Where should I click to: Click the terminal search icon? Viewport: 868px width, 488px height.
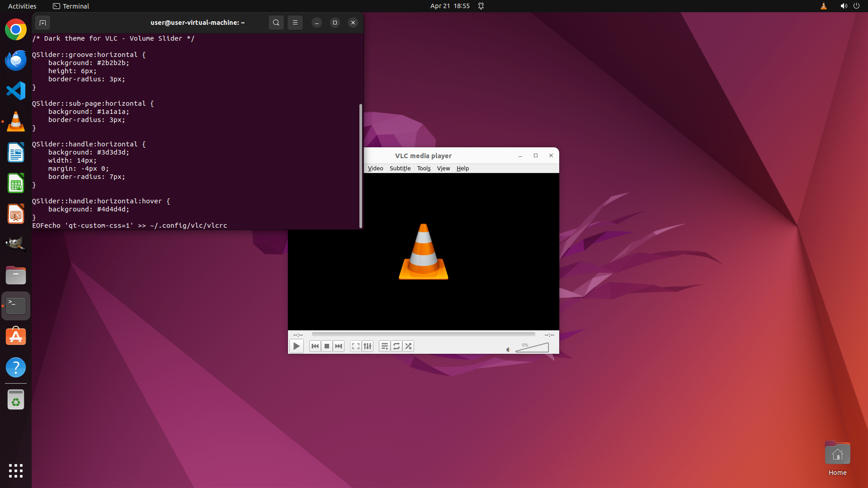(276, 23)
